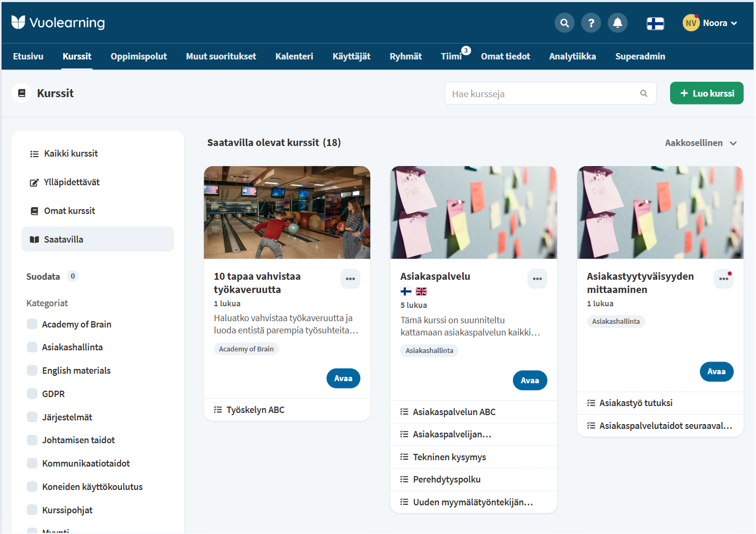Open options menu for Asiakaspalvelu course
The width and height of the screenshot is (756, 534).
(537, 279)
